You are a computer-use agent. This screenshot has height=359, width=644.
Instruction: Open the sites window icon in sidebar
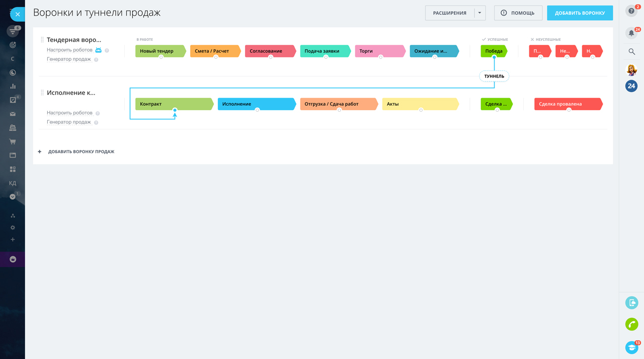coord(13,155)
